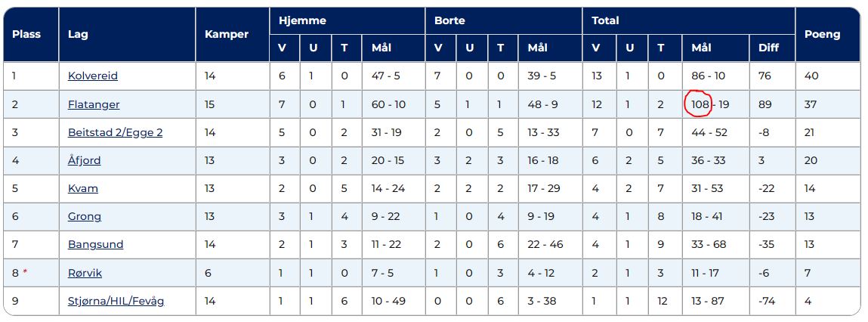Viewport: 868px width, 322px height.
Task: Open the Beitstad 2/Egge 2 team page
Action: 115,132
